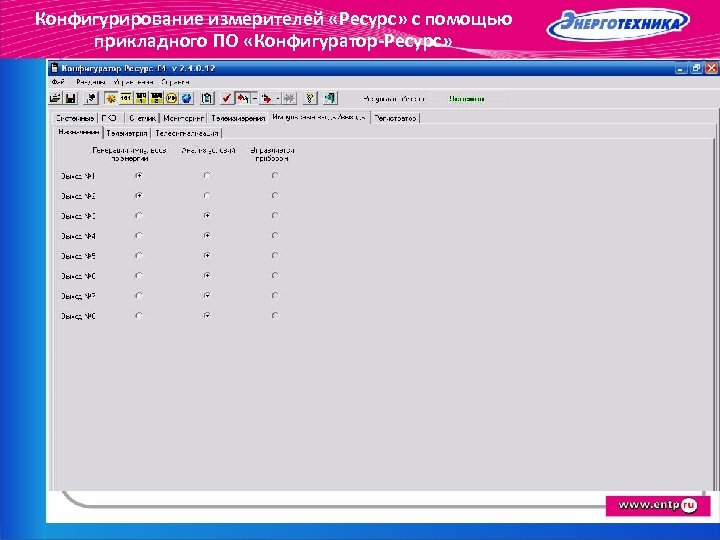Image resolution: width=720 pixels, height=540 pixels.
Task: Click the lightbulb toolbar icon
Action: [310, 98]
